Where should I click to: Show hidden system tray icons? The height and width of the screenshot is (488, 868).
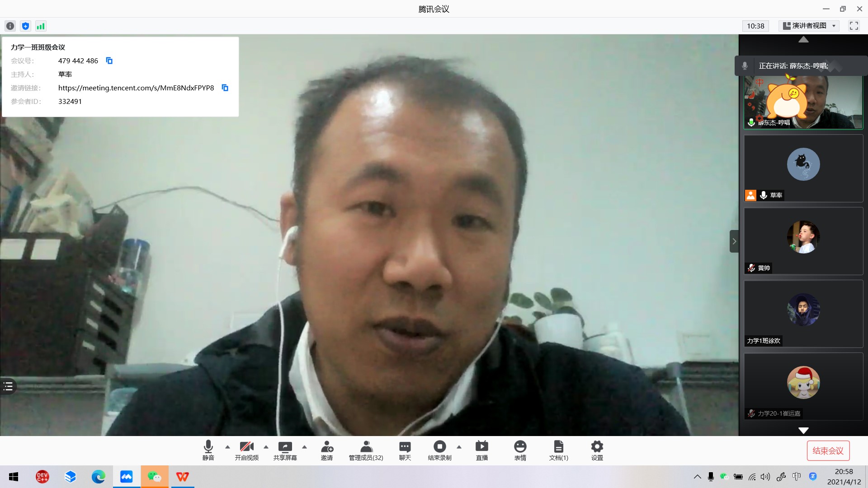[698, 477]
